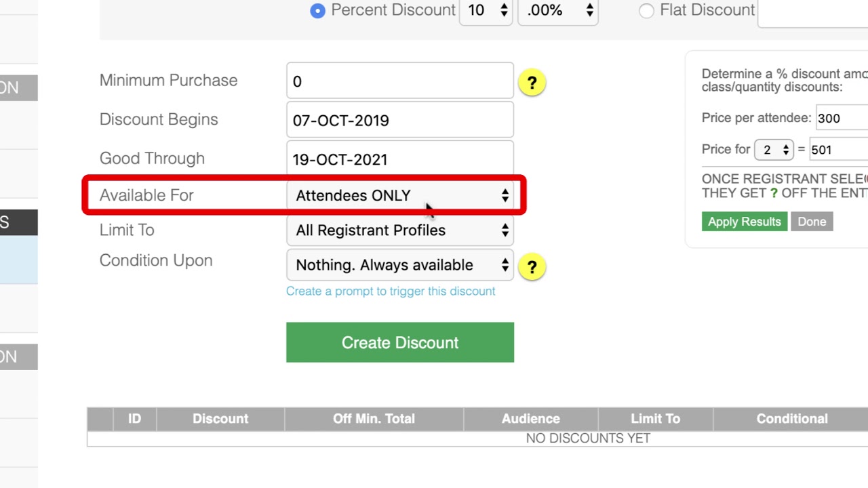
Task: Click the help icon beside Condition Upon
Action: pyautogui.click(x=532, y=266)
